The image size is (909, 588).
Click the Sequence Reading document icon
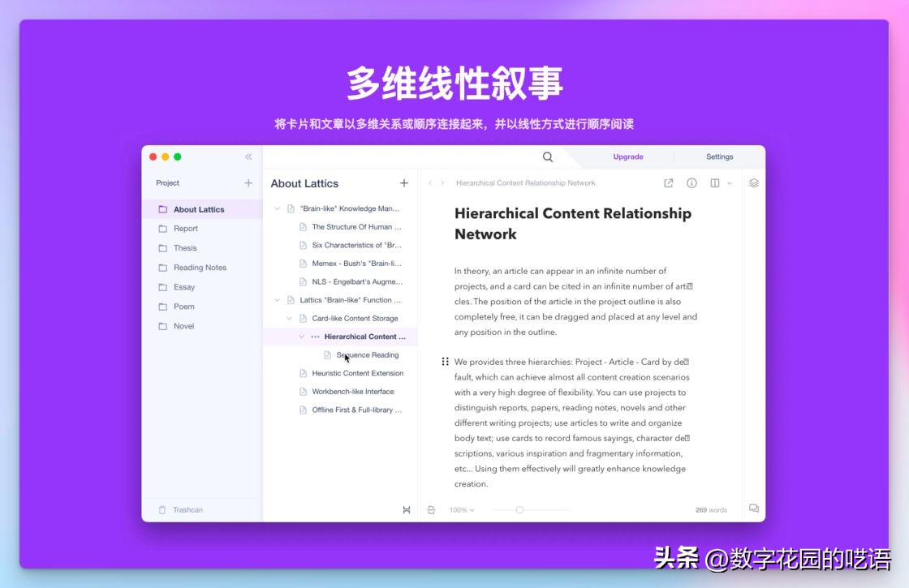328,355
